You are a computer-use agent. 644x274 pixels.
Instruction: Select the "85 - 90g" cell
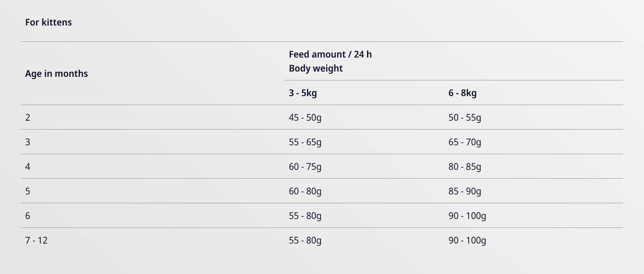click(x=464, y=191)
